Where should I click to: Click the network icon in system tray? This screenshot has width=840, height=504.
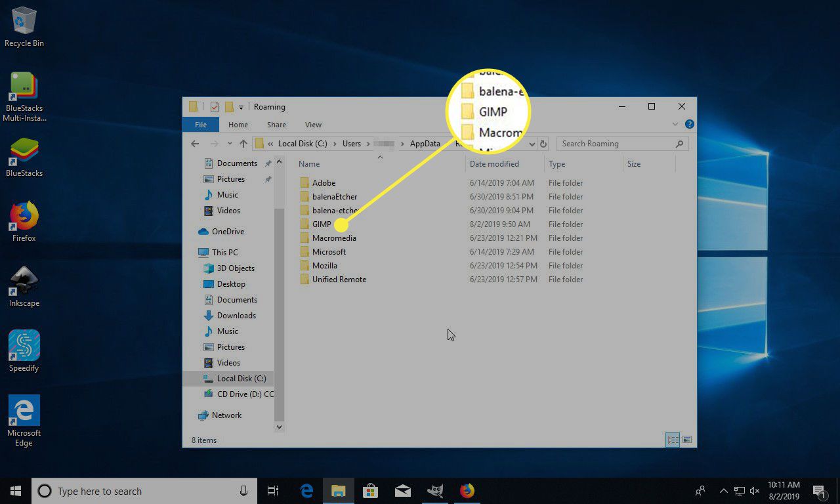coord(739,491)
